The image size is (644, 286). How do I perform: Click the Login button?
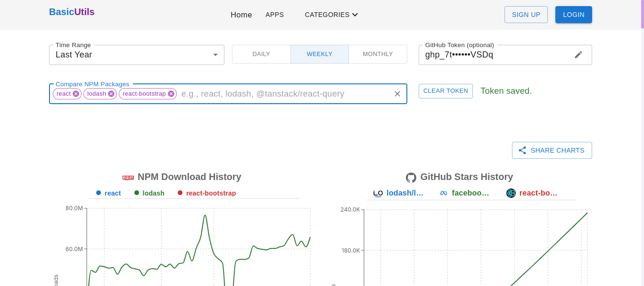(x=574, y=15)
